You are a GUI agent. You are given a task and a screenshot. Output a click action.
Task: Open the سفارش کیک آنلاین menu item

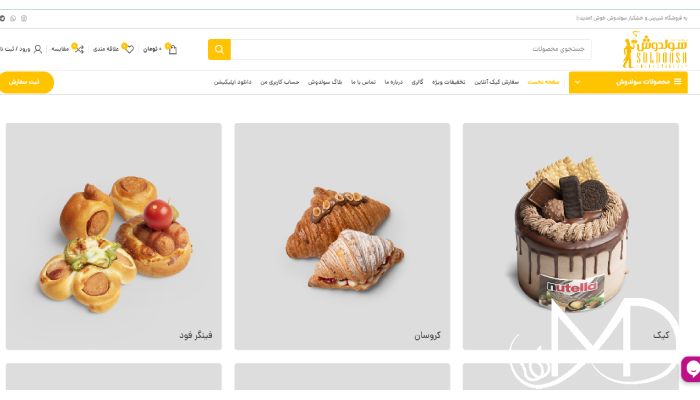coord(496,82)
